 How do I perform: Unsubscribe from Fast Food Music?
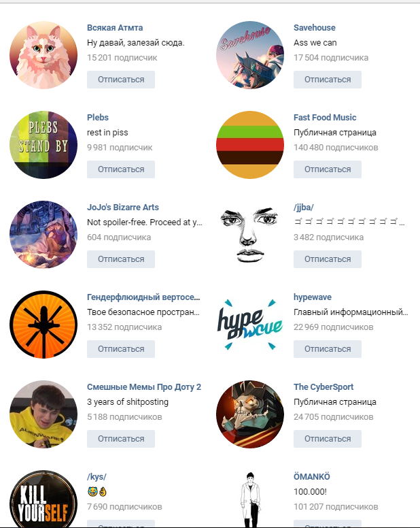[x=328, y=169]
